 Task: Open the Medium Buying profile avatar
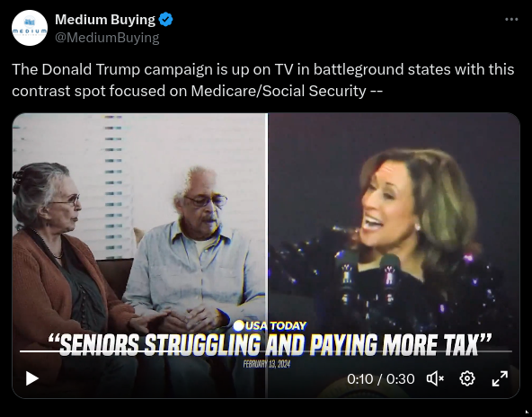30,28
